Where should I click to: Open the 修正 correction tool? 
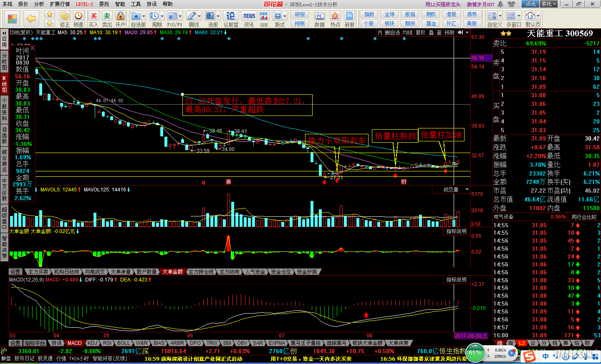click(65, 19)
